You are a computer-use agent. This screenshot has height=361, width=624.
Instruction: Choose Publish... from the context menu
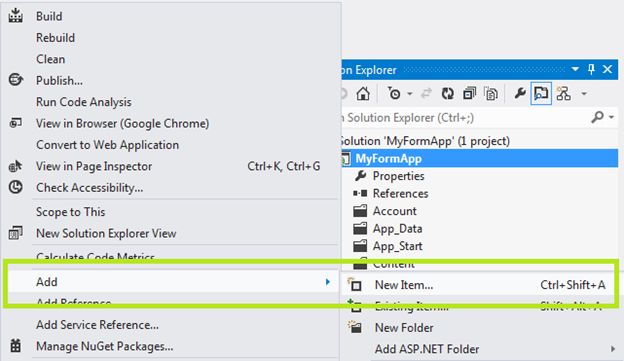(171, 81)
